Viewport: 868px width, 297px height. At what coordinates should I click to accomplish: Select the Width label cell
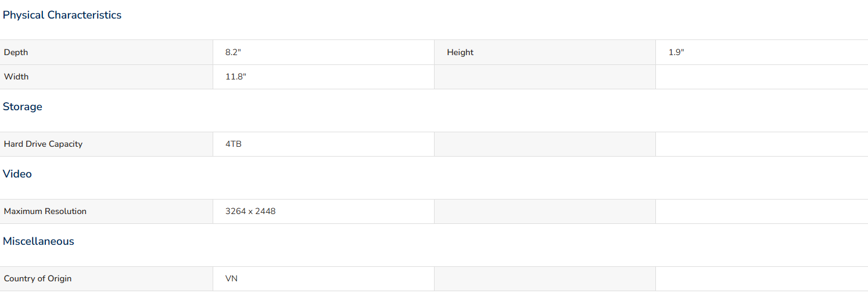[x=106, y=77]
